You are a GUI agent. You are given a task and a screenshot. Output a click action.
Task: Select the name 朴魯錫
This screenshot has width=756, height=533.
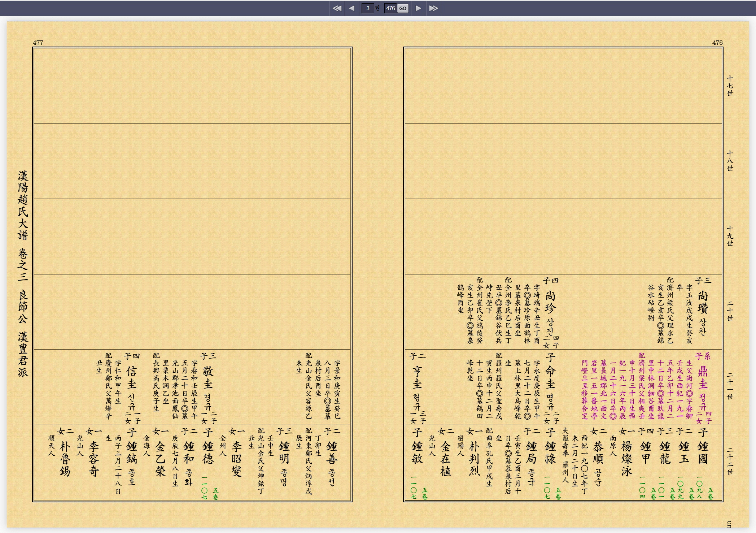click(x=65, y=459)
